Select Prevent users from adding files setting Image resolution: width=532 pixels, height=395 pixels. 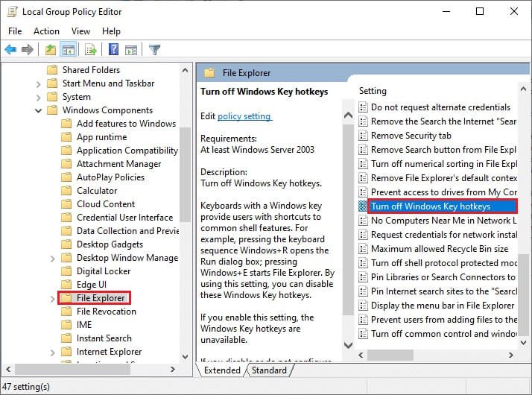point(444,320)
